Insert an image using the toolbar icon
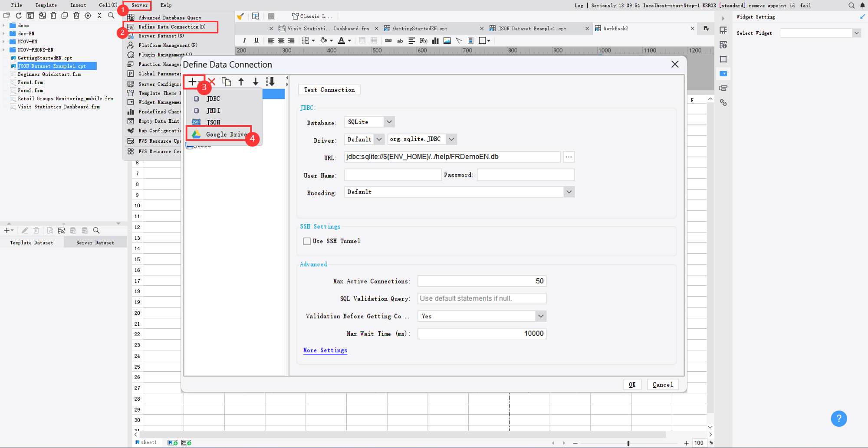Viewport: 868px width, 448px height. coord(447,40)
